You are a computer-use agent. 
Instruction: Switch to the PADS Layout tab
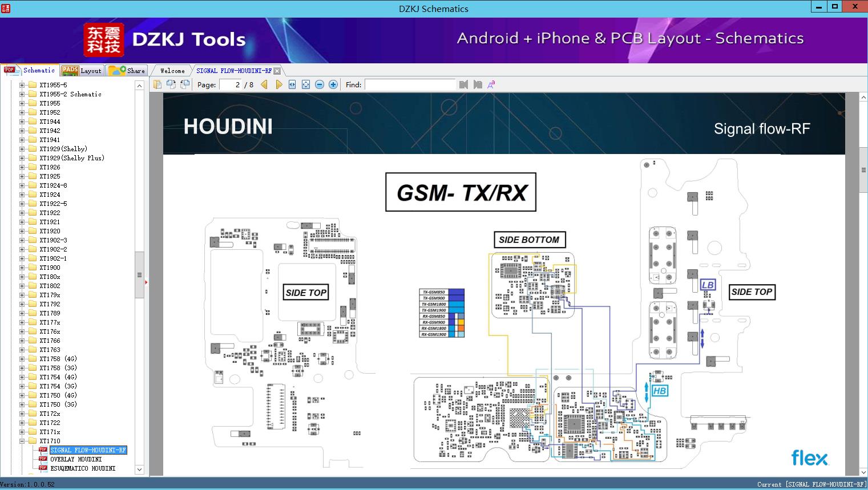tap(82, 71)
